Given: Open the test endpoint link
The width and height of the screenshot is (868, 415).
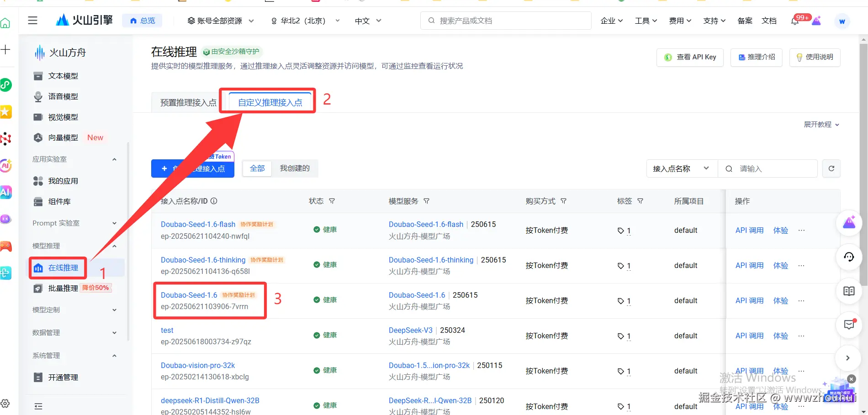Looking at the screenshot, I should pos(167,330).
